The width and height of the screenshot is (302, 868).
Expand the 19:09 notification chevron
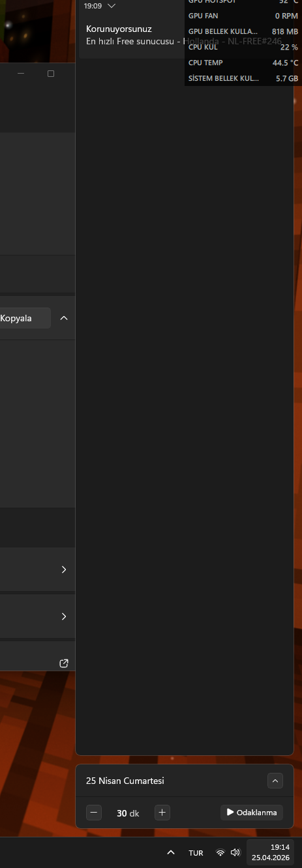coord(112,6)
